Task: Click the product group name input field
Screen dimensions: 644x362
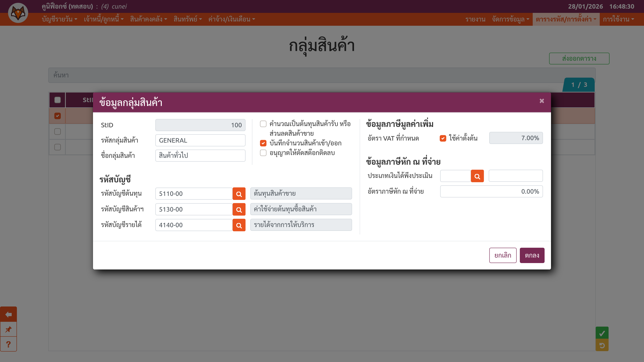Action: point(200,156)
